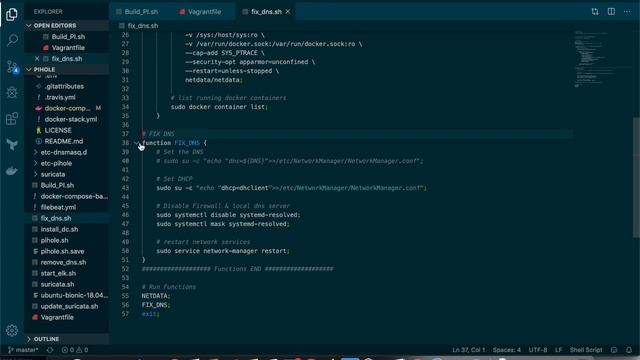Open Build_Pi.sh from Open Editors list
This screenshot has width=640, height=360.
pos(68,37)
